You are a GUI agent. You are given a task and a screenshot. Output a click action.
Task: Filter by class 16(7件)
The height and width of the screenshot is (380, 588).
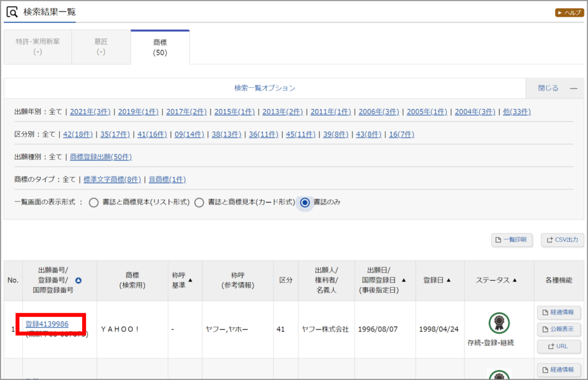tap(401, 134)
